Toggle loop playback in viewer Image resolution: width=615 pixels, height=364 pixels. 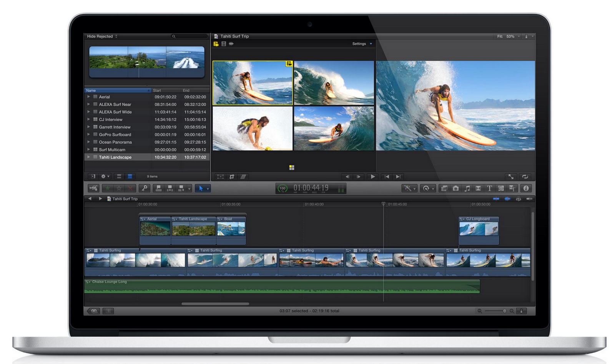[x=525, y=177]
